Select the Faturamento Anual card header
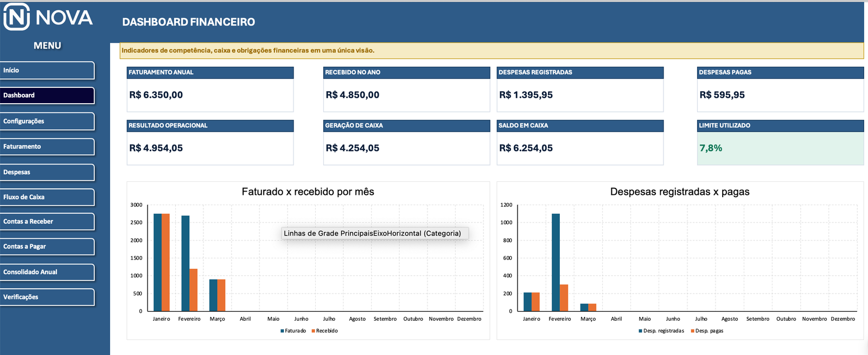Image resolution: width=868 pixels, height=355 pixels. tap(210, 73)
